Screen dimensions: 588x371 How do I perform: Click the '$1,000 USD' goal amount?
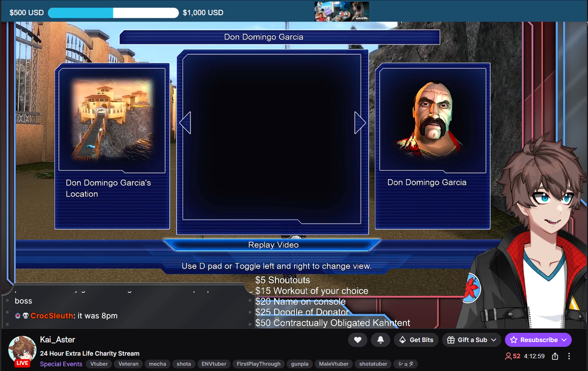point(203,13)
